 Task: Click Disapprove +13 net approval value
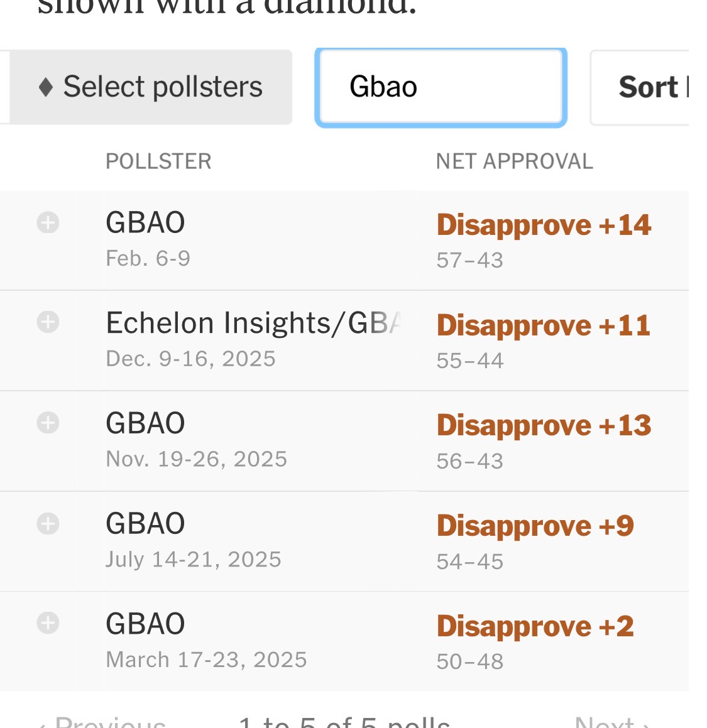544,425
